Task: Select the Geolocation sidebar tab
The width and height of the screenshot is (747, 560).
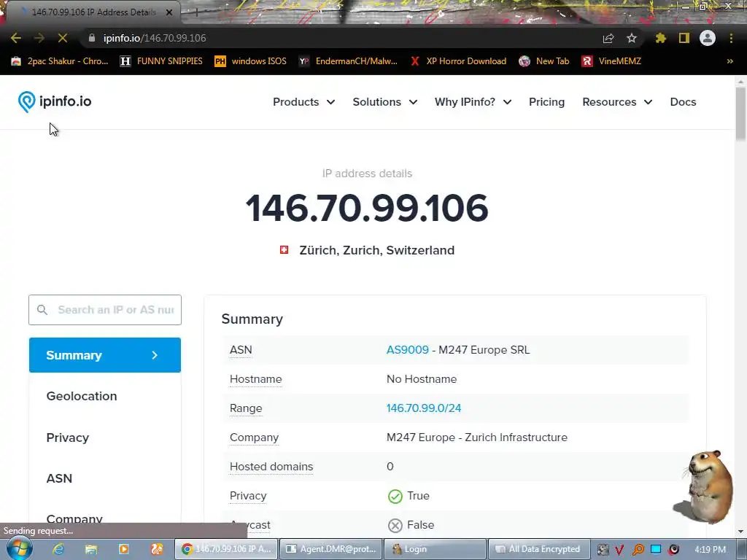Action: (x=82, y=396)
